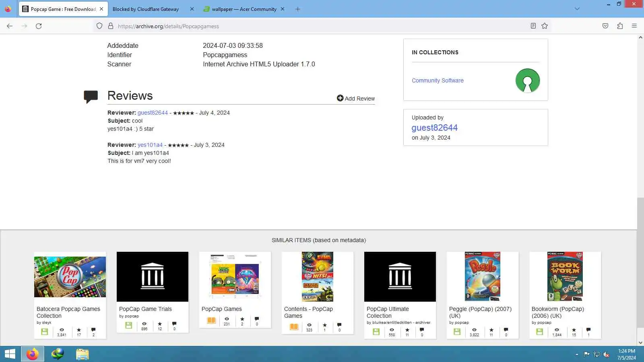The width and height of the screenshot is (644, 362).
Task: Open the taskbar clock and date
Action: [627, 354]
